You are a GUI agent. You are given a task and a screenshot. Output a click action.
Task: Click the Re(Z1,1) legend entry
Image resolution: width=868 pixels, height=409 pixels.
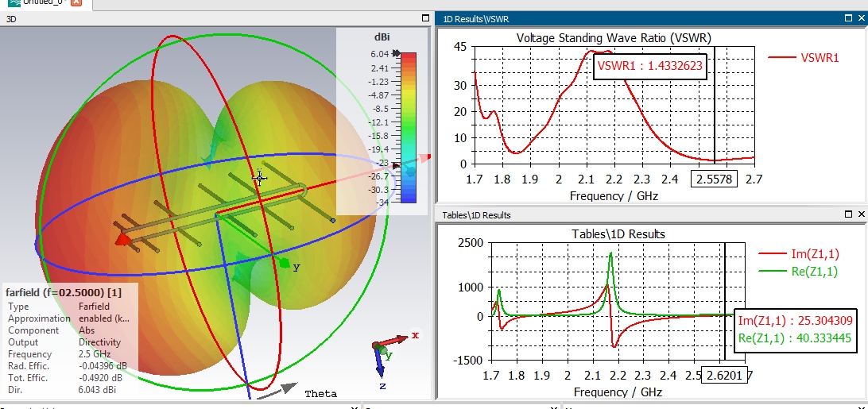tap(799, 271)
